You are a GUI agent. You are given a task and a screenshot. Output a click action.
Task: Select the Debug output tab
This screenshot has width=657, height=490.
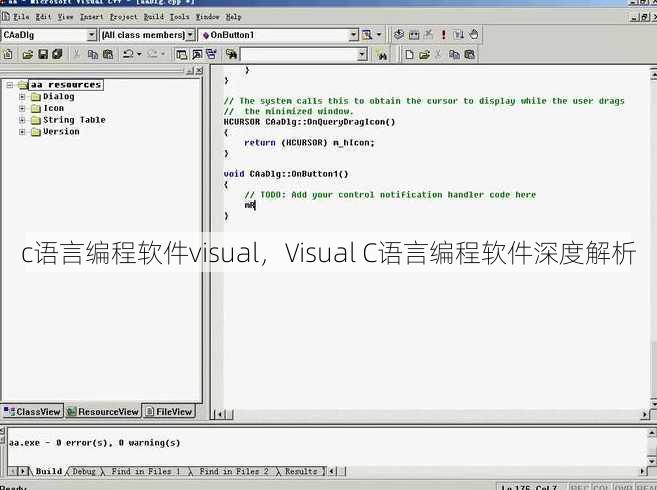[x=84, y=471]
